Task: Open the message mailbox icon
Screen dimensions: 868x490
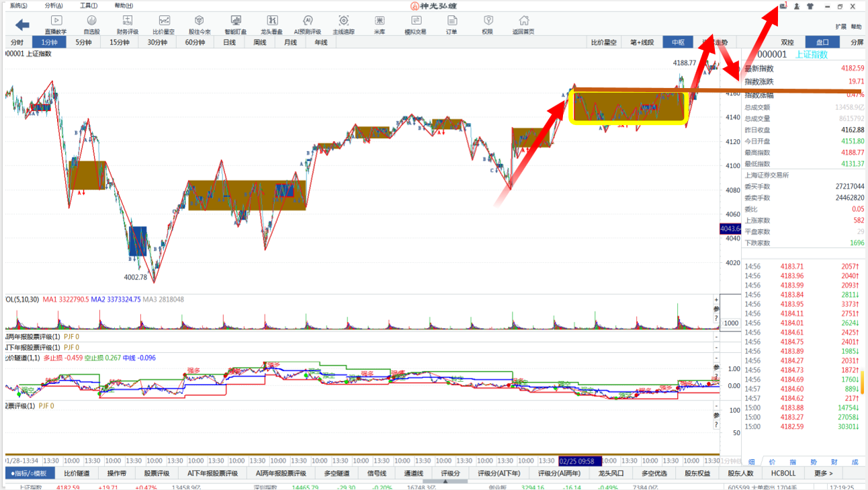Action: pos(783,6)
